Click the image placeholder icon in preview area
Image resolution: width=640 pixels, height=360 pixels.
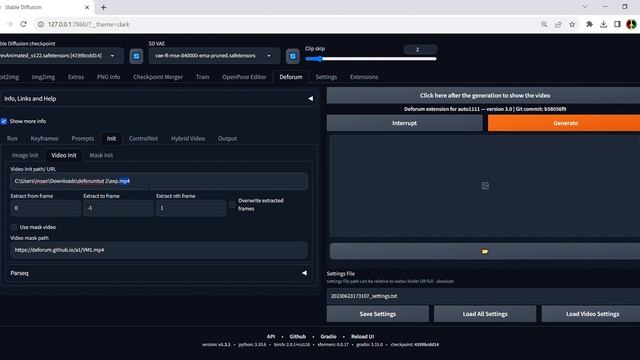coord(485,186)
